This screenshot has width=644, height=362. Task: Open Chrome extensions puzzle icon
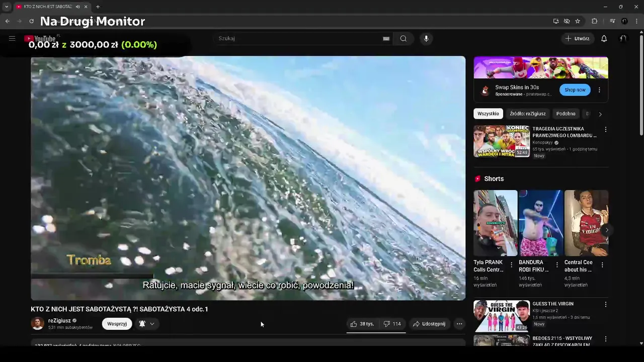tap(594, 21)
